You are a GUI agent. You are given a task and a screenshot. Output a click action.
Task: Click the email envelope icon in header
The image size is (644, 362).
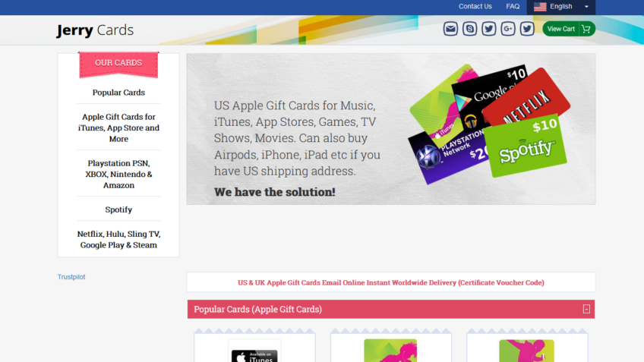tap(450, 29)
